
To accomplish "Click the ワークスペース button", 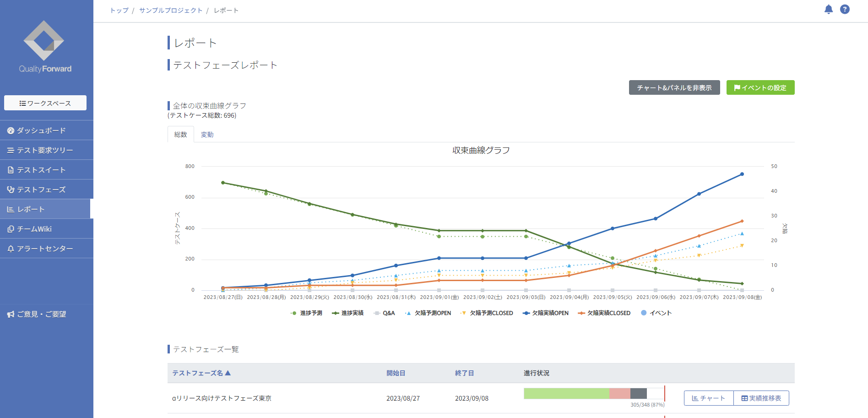I will [45, 103].
